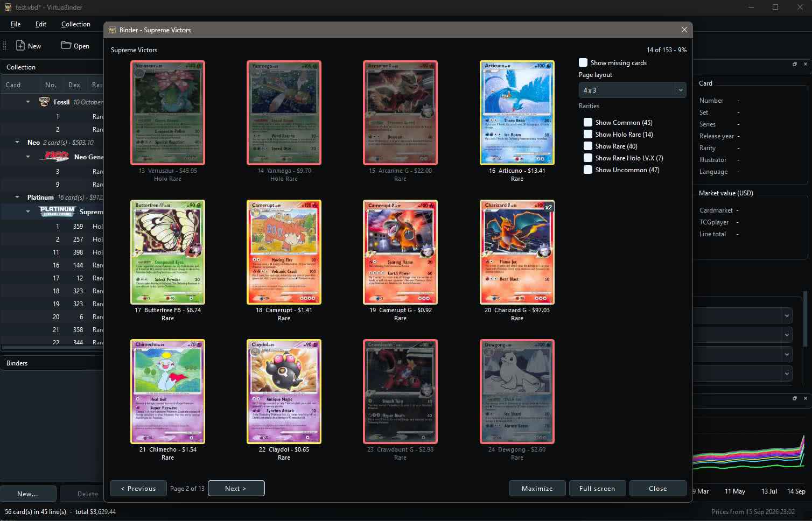Screen dimensions: 812x521
Task: Select the Articuno card thumbnail
Action: pos(517,112)
